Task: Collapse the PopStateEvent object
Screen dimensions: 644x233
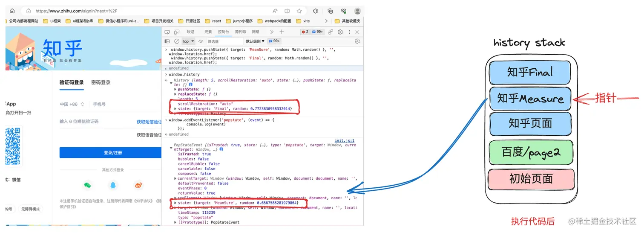Action: tap(171, 148)
